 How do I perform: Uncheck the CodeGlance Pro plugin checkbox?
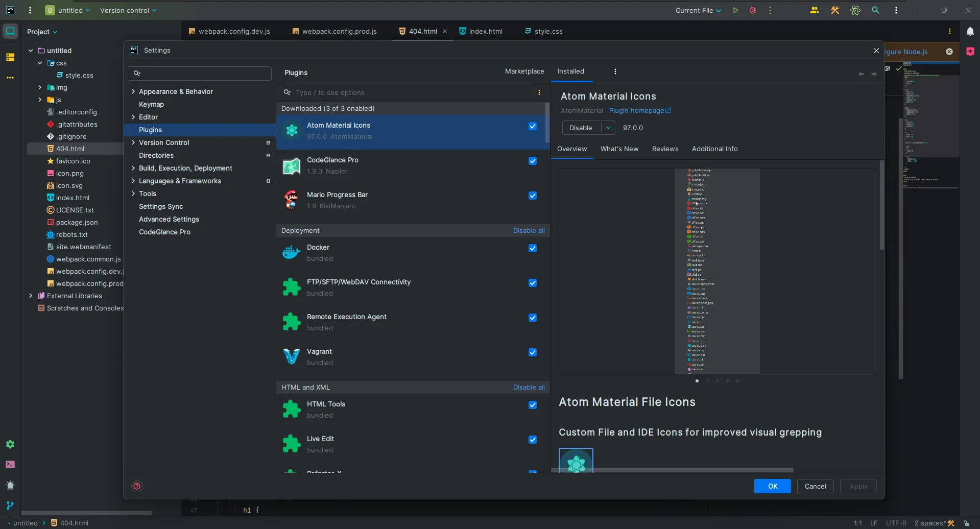[533, 161]
